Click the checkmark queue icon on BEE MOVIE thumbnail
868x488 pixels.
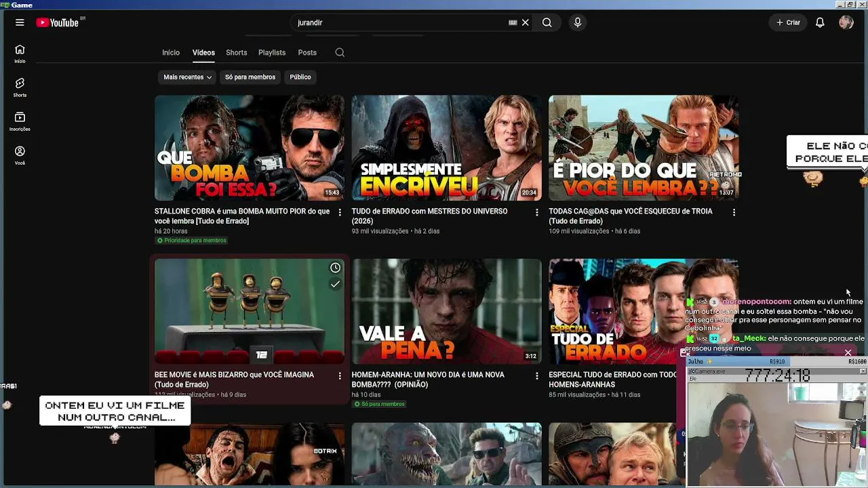(x=335, y=284)
